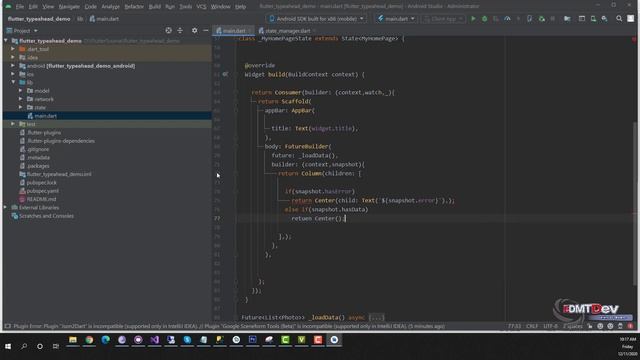Hide the Project panel with minus icon
Image resolution: width=640 pixels, height=360 pixels.
[x=206, y=31]
